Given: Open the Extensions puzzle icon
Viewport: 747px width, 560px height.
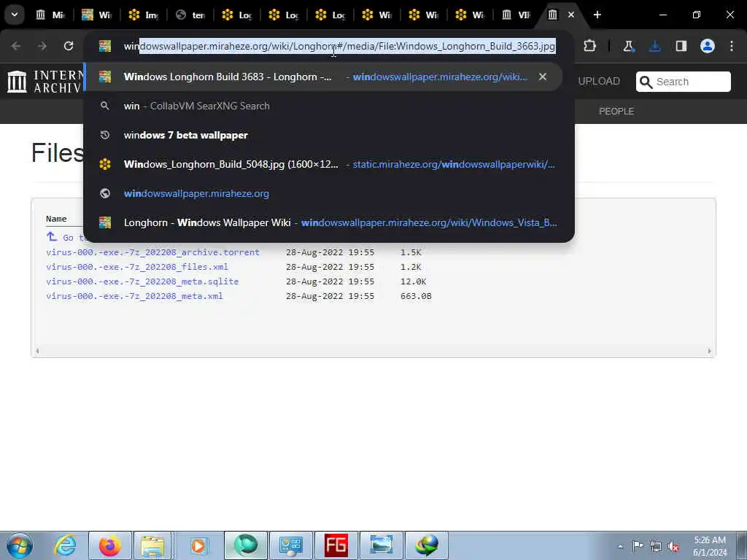Looking at the screenshot, I should (x=589, y=46).
